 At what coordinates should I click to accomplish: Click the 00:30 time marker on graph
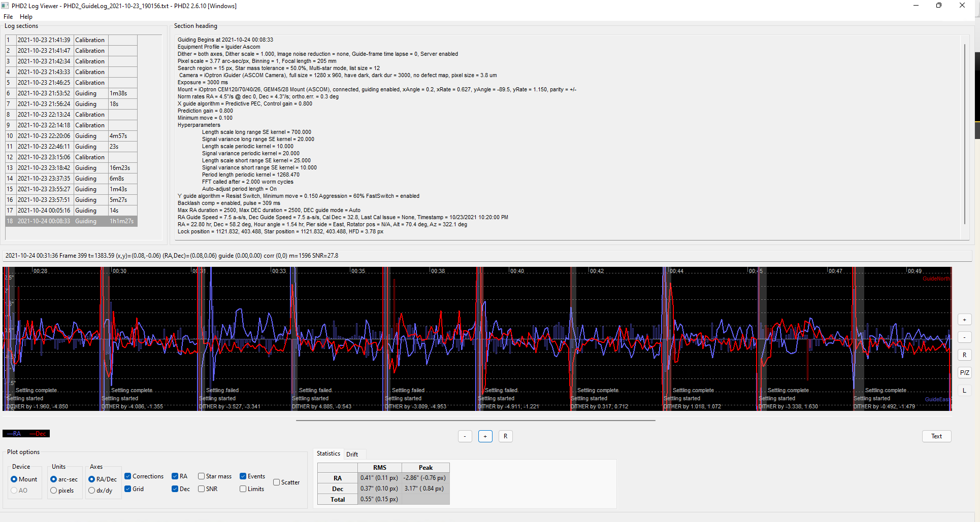119,271
